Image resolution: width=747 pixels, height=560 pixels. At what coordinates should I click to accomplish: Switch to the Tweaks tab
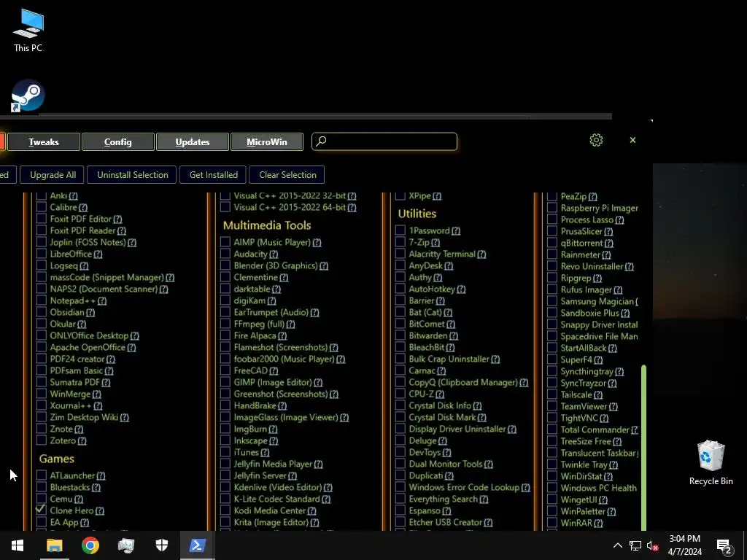tap(44, 142)
